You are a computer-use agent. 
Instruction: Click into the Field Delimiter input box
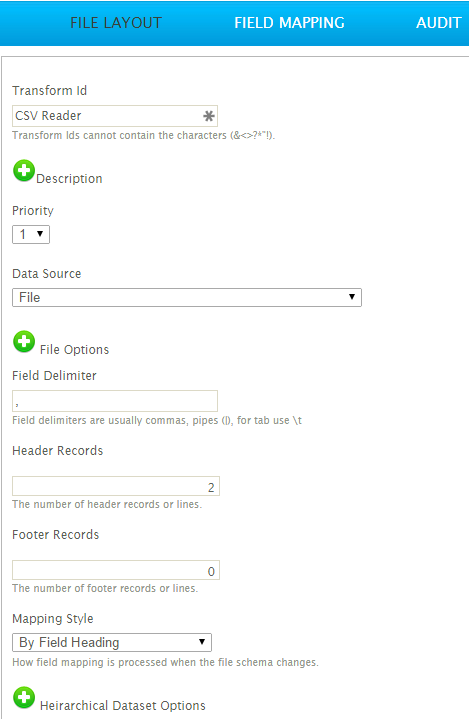pos(115,401)
